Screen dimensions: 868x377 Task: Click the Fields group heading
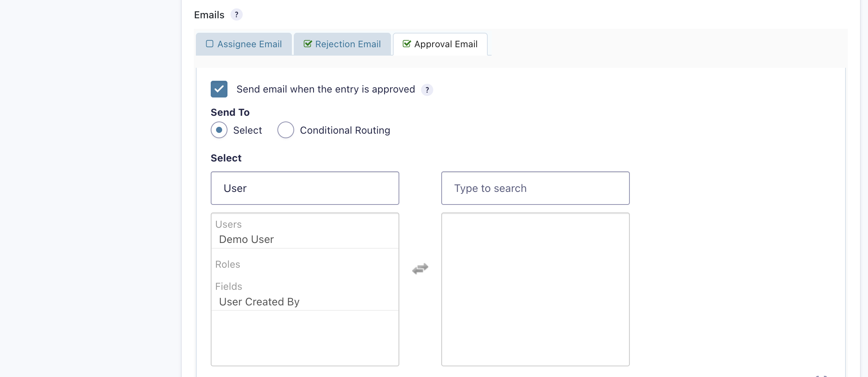[x=229, y=287]
